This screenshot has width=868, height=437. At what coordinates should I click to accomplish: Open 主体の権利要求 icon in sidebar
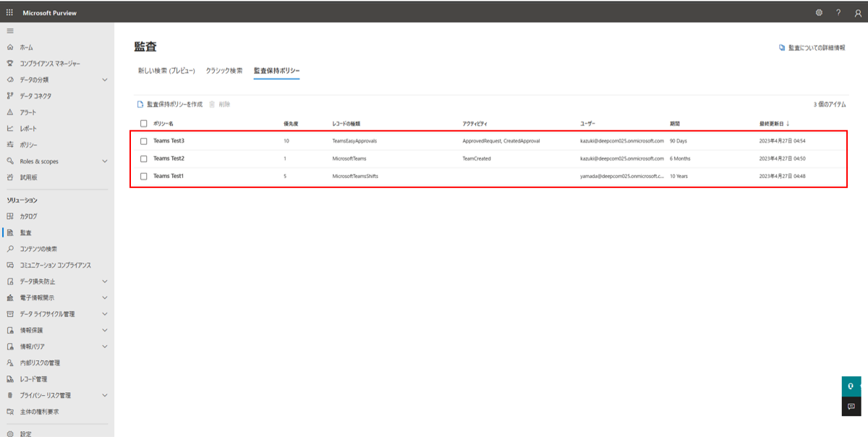point(10,412)
